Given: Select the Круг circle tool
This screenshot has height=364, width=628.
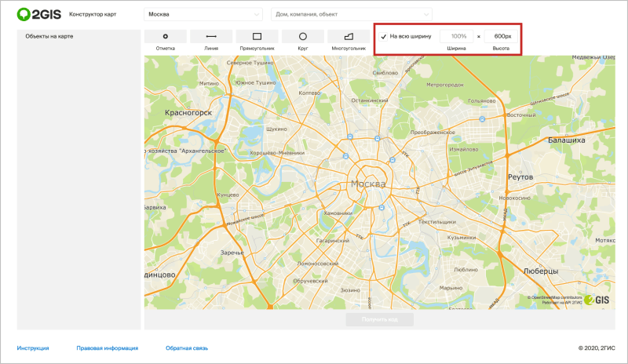Looking at the screenshot, I should coord(303,36).
